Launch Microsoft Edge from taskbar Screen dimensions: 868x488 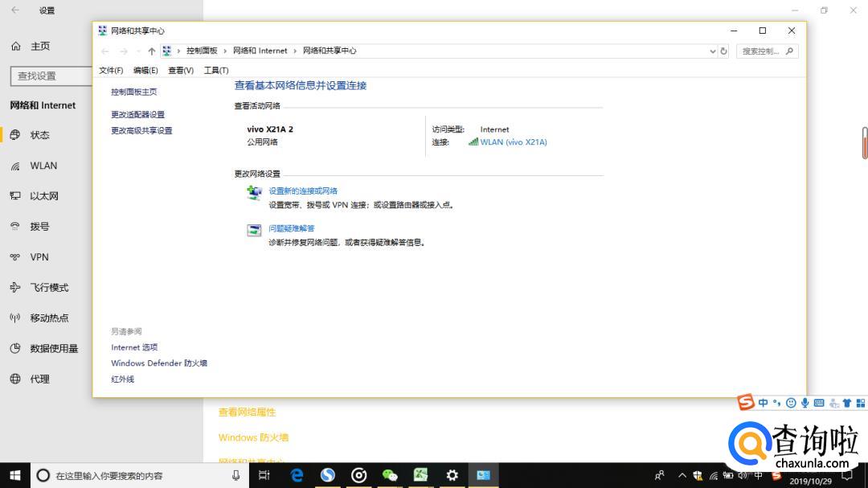pos(297,475)
